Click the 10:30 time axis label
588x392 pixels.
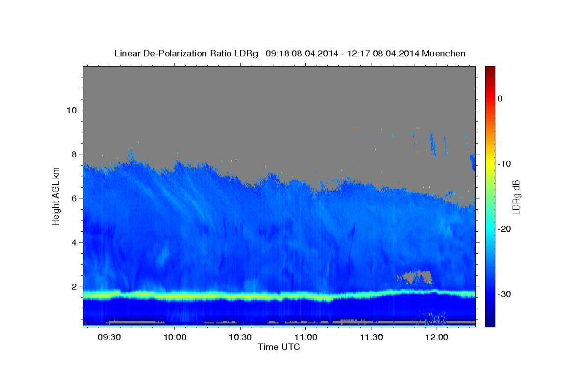pyautogui.click(x=241, y=338)
